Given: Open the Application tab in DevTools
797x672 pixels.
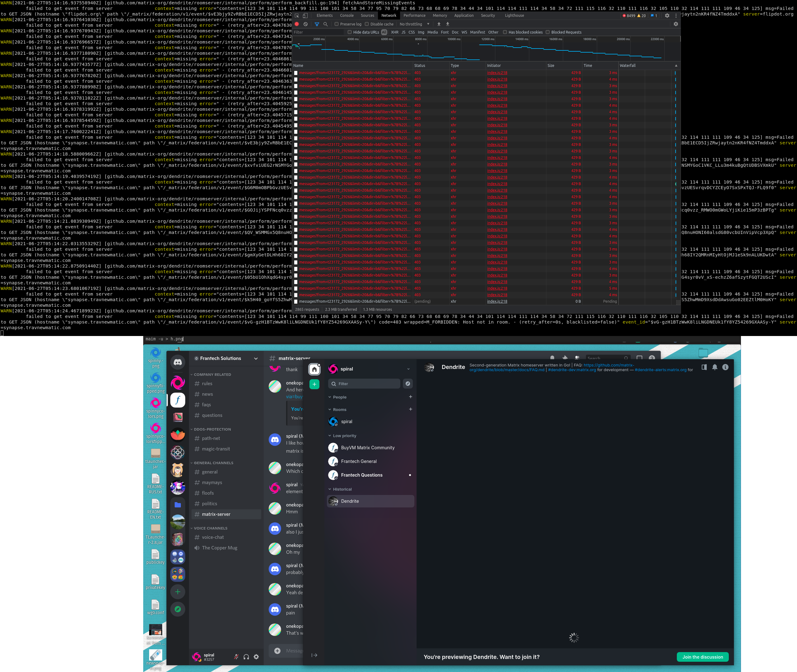Looking at the screenshot, I should tap(464, 16).
